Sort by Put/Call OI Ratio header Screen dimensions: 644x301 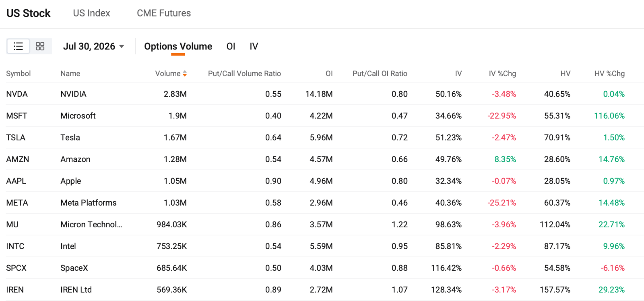pyautogui.click(x=380, y=74)
